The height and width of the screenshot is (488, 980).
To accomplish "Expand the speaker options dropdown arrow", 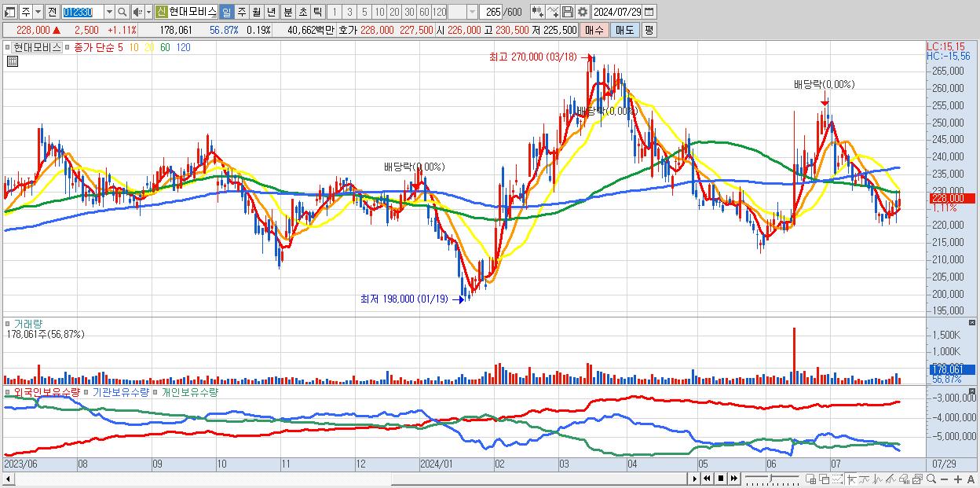I will point(148,12).
